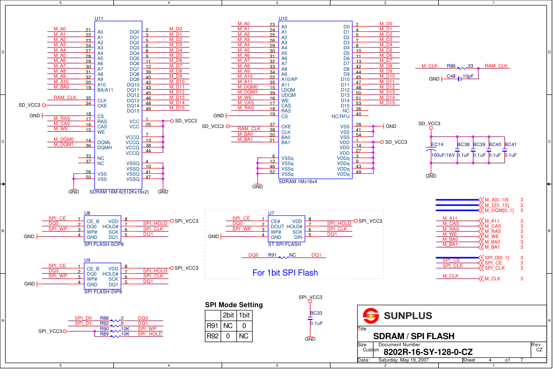Click the 'For 1bit SPI Flash' note
This screenshot has width=554, height=392.
(285, 273)
